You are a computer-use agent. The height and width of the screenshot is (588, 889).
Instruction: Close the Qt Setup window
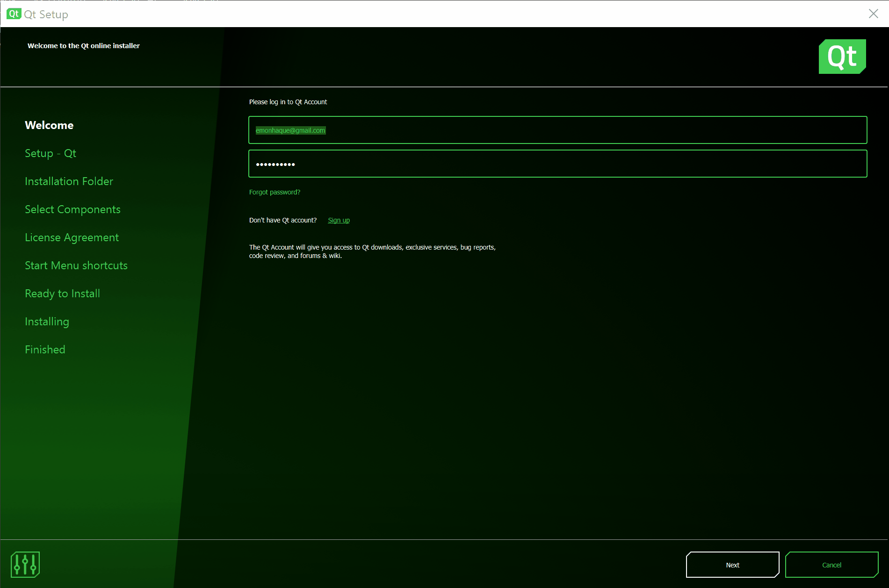(873, 14)
